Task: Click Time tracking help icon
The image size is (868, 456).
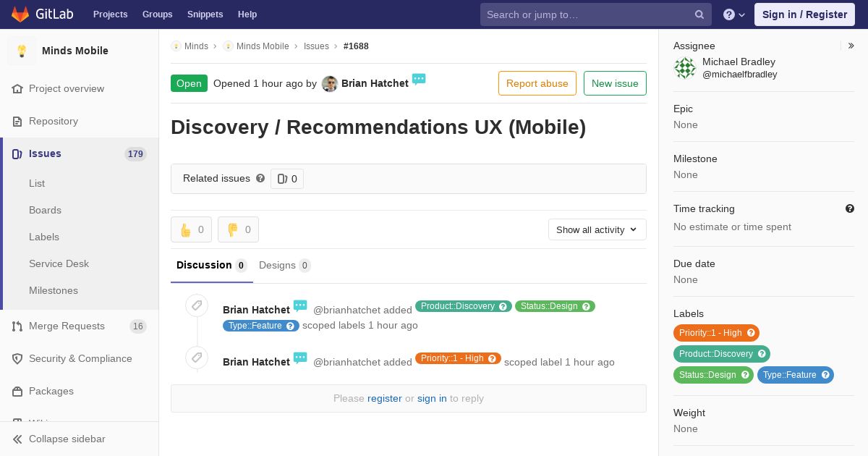Action: [850, 208]
